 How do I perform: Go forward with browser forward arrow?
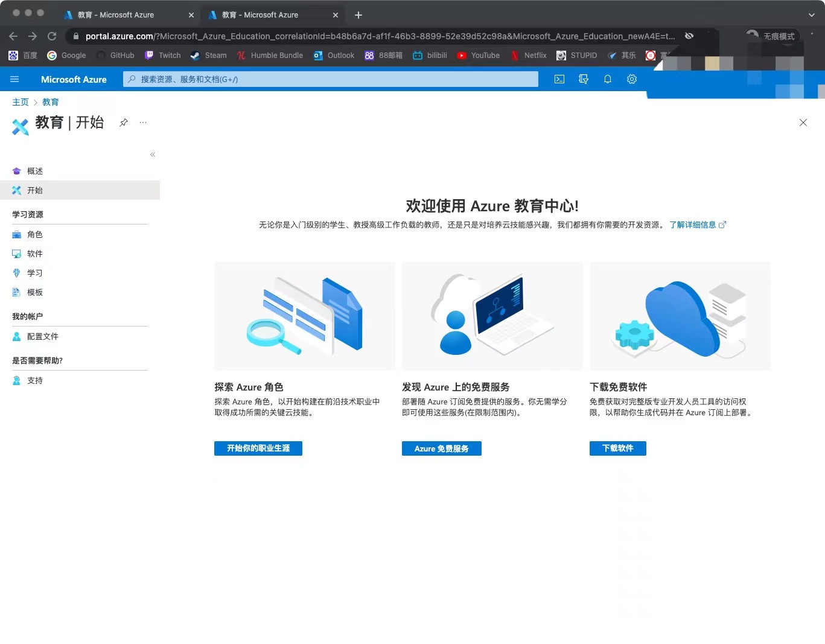click(33, 36)
